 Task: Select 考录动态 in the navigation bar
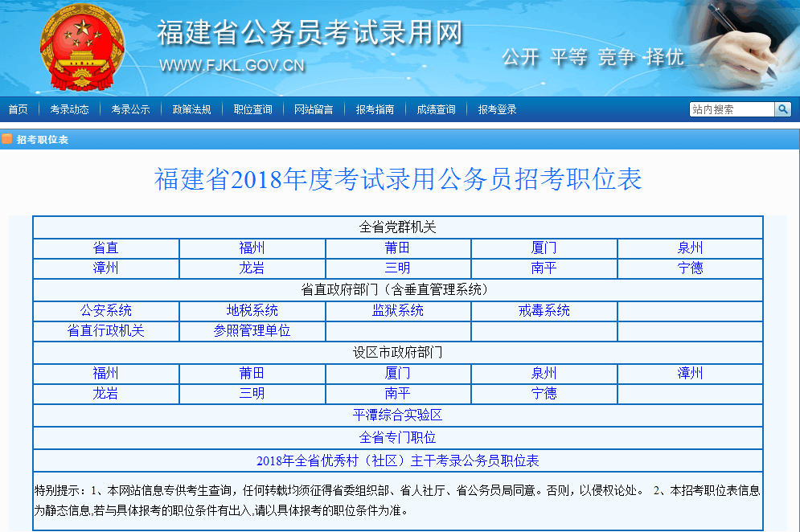[68, 109]
